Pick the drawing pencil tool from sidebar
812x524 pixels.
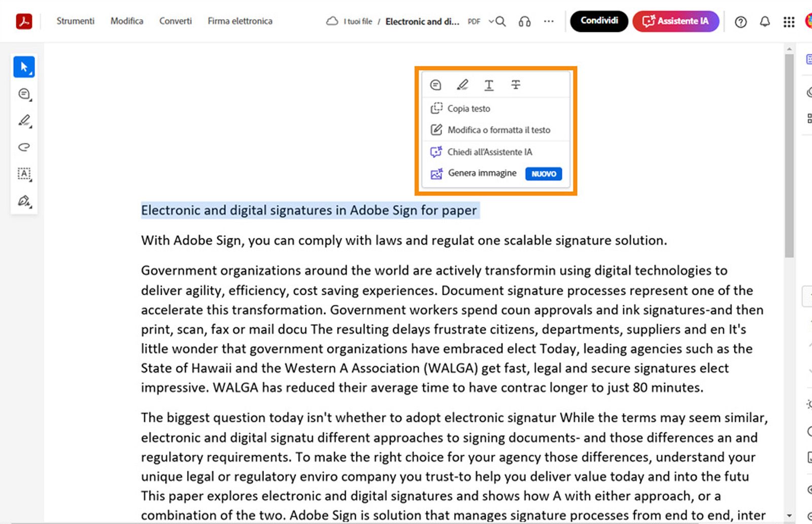(x=23, y=121)
